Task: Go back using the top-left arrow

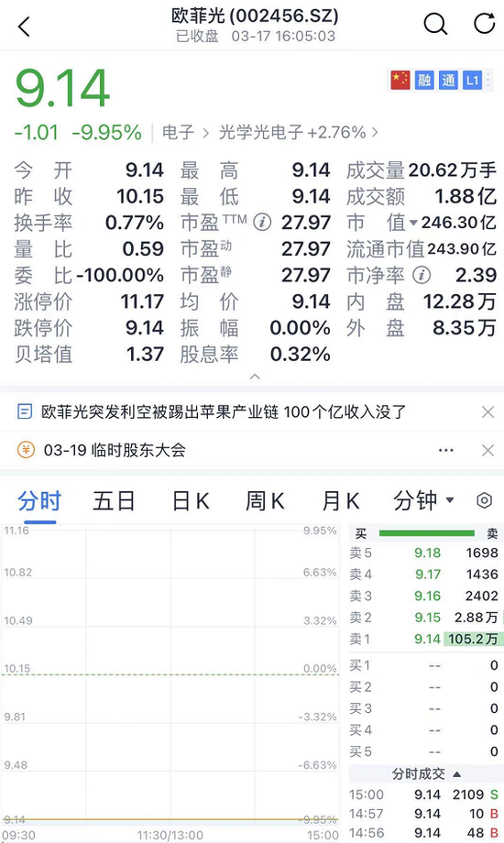Action: coord(24,26)
